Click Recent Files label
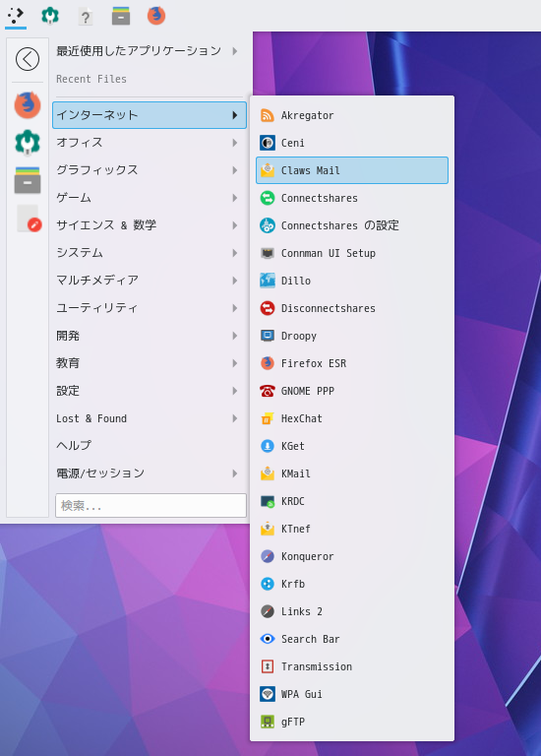The height and width of the screenshot is (756, 541). [91, 79]
